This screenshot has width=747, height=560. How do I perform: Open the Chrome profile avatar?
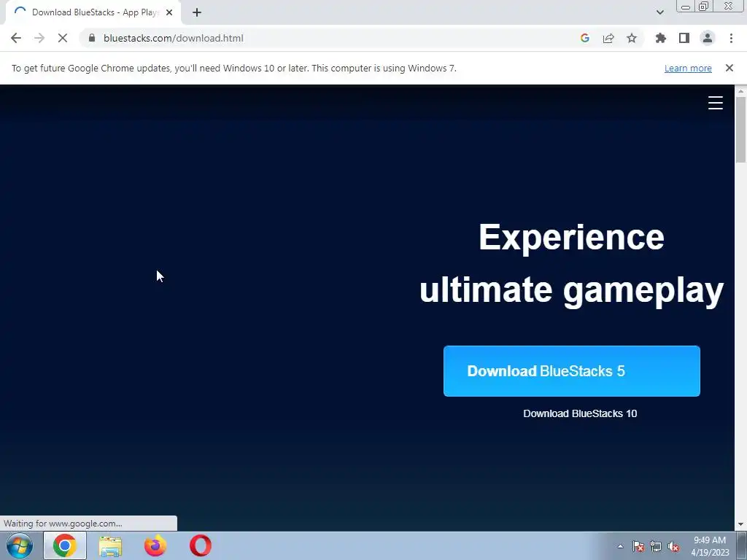pyautogui.click(x=708, y=38)
